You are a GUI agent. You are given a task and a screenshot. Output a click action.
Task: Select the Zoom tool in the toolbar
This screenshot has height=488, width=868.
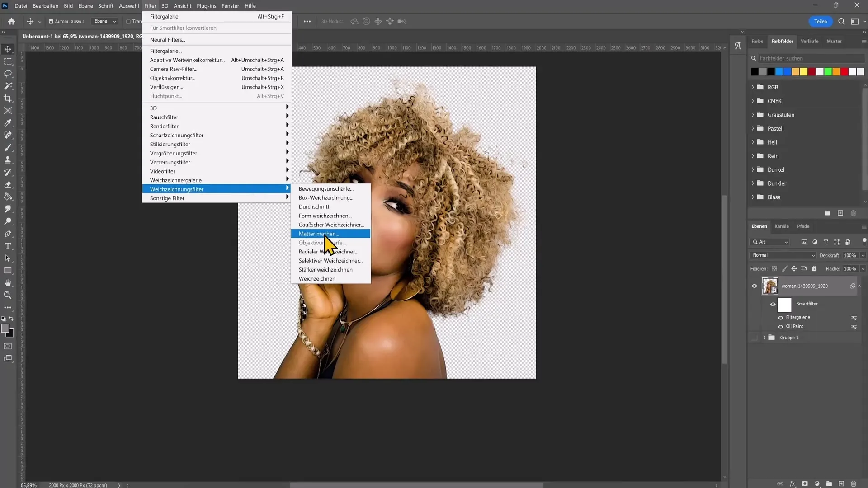tap(8, 295)
